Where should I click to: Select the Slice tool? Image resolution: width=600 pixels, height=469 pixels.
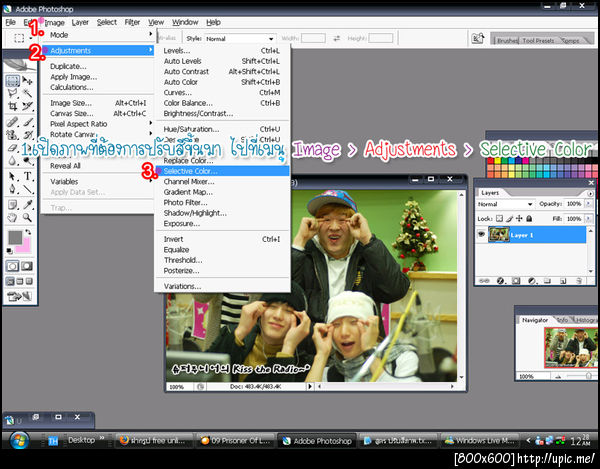pyautogui.click(x=27, y=106)
